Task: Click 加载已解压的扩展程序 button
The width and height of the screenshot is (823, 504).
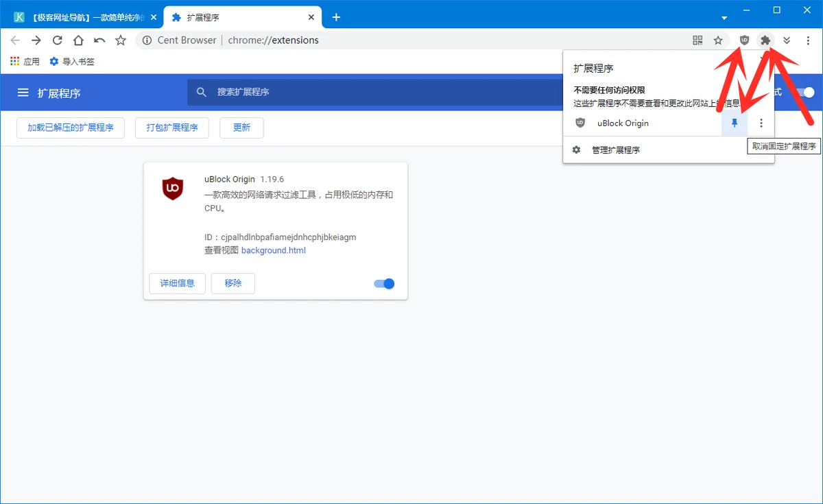Action: coord(71,128)
